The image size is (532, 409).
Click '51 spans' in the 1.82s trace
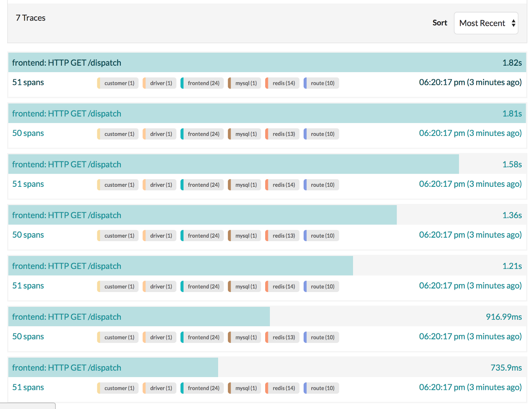pos(28,82)
